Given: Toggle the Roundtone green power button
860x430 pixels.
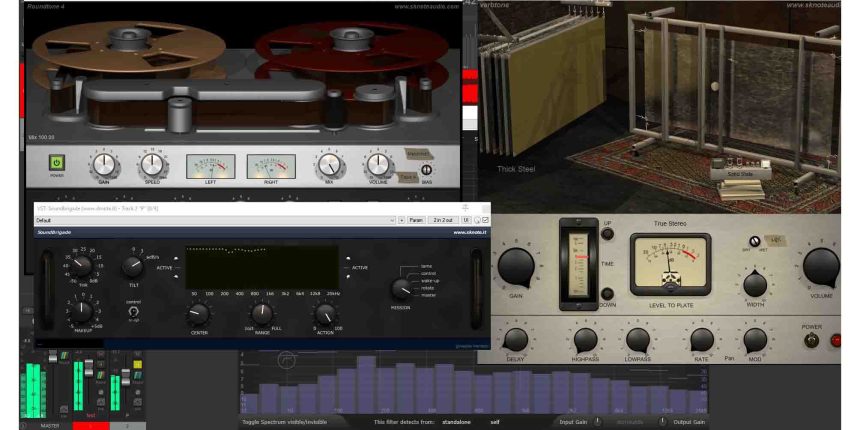Looking at the screenshot, I should coord(57,162).
